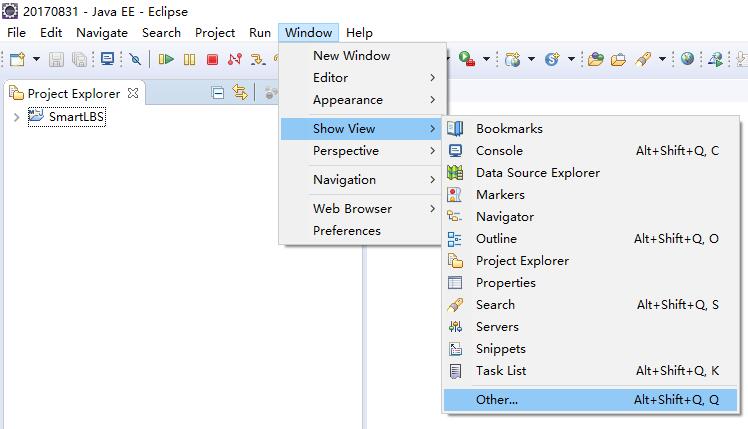Click the Skip All Breakpoints icon
The image size is (748, 429).
click(135, 60)
